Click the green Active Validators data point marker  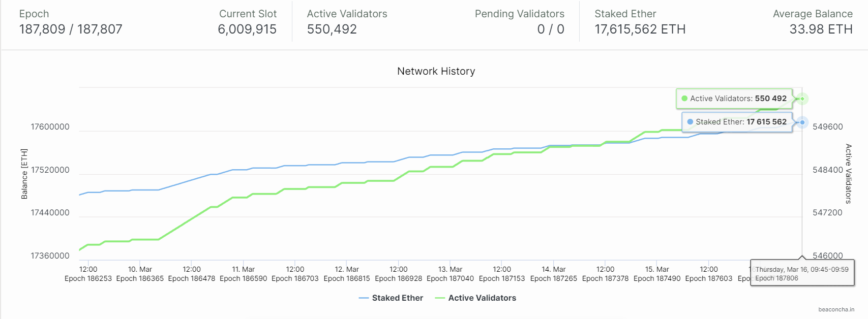[802, 99]
